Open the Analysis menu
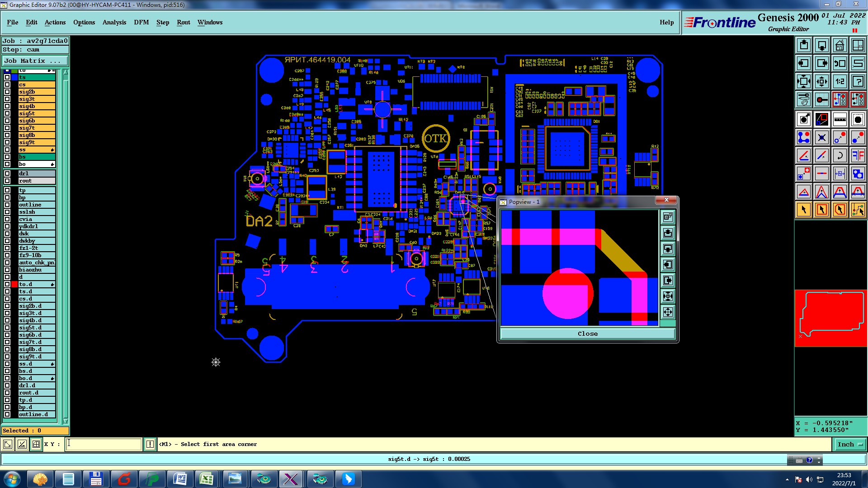Screen dimensions: 868x488 [x=114, y=22]
